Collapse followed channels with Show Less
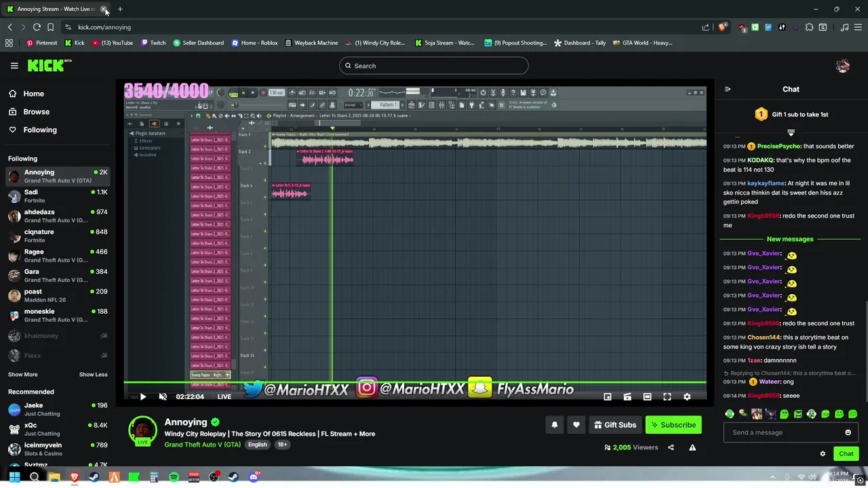Image resolution: width=868 pixels, height=488 pixels. point(94,375)
